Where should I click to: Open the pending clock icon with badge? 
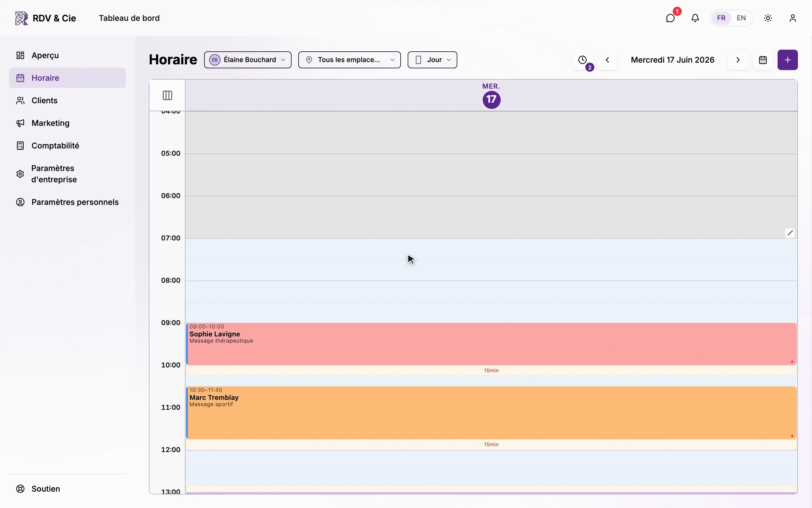coord(582,60)
